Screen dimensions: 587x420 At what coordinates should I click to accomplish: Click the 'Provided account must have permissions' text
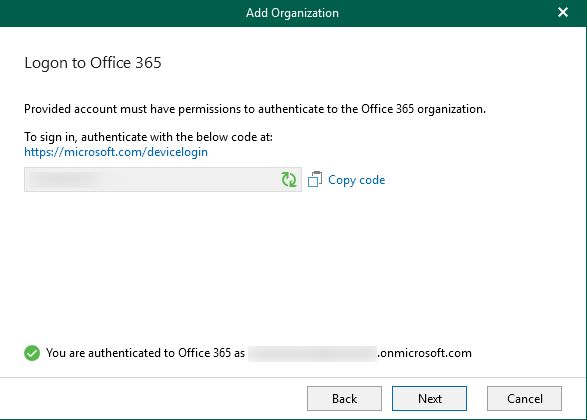pos(255,109)
